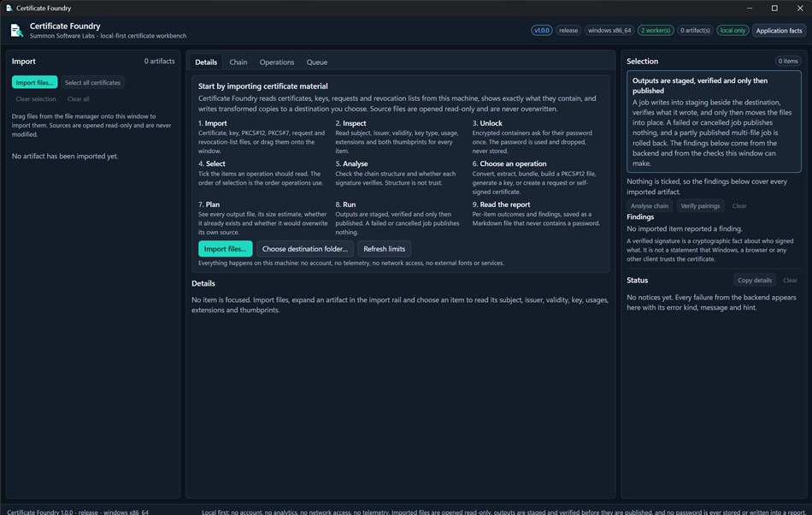
Task: Click the 'Findings' heading
Action: 640,217
